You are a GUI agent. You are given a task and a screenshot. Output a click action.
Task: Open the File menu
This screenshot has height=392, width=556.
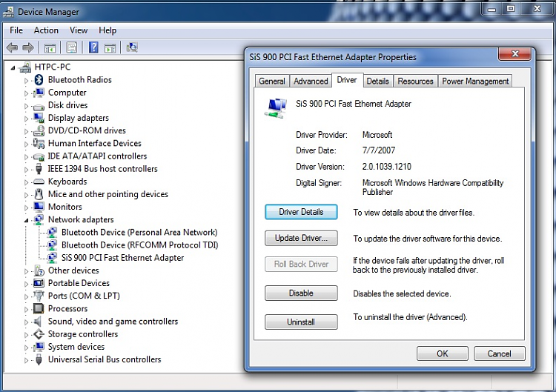coord(16,30)
